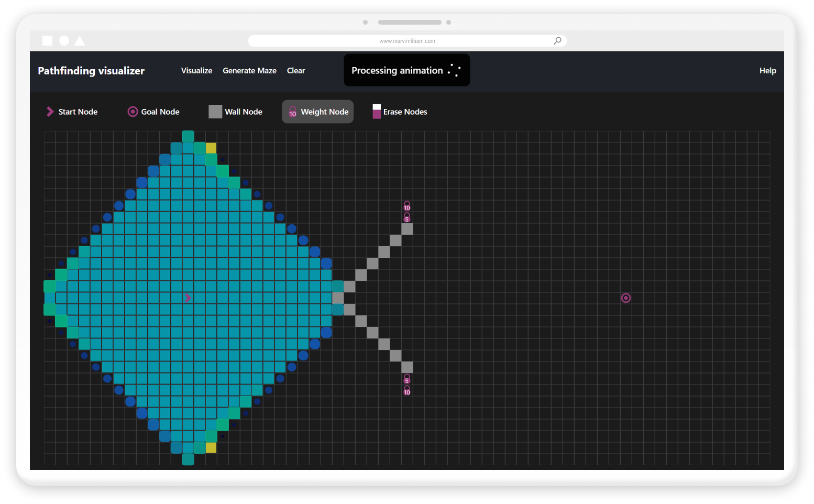The image size is (814, 504).
Task: Click the Pathfinding visualizer title
Action: click(91, 71)
